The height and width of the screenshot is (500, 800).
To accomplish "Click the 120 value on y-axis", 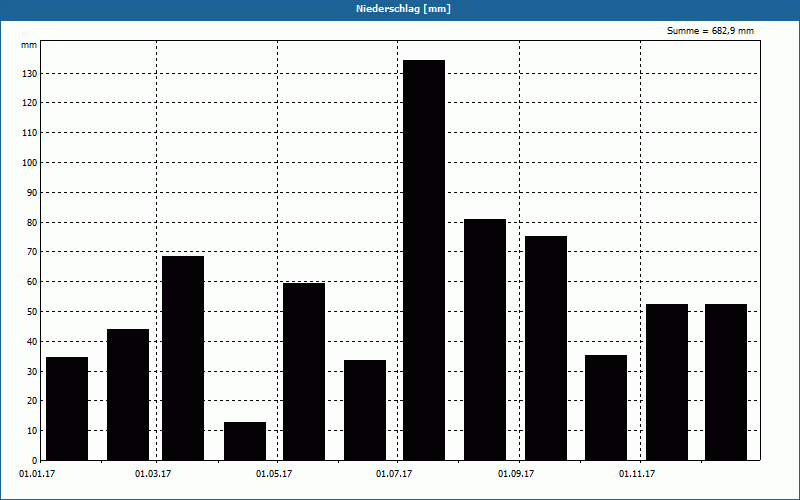I will click(x=30, y=103).
